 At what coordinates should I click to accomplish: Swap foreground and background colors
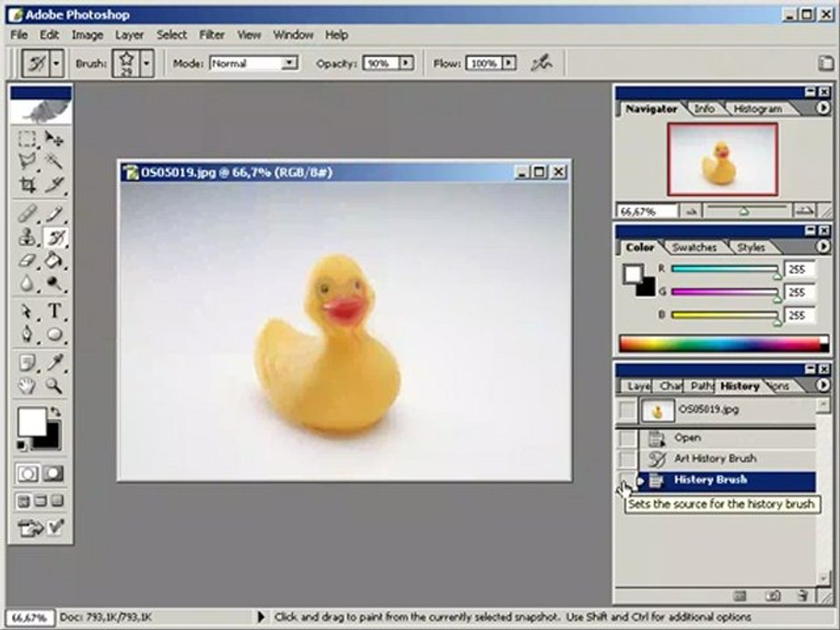point(55,412)
